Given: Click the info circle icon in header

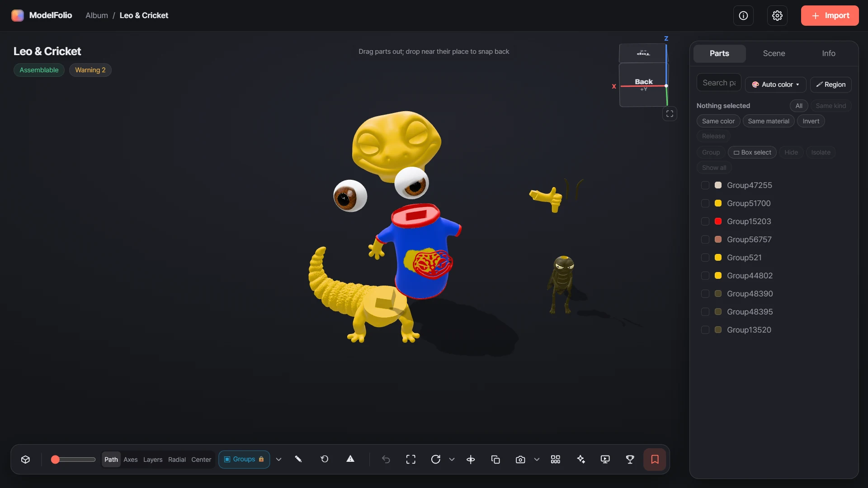Looking at the screenshot, I should 743,16.
